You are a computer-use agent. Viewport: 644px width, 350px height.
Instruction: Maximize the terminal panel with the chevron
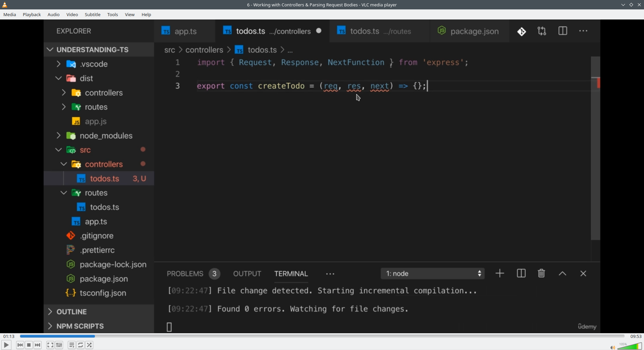point(562,273)
